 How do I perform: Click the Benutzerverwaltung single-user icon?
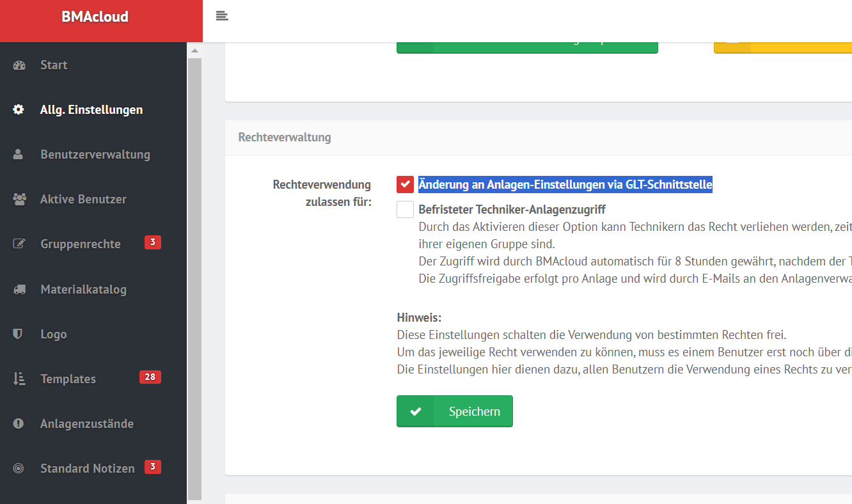coord(19,154)
